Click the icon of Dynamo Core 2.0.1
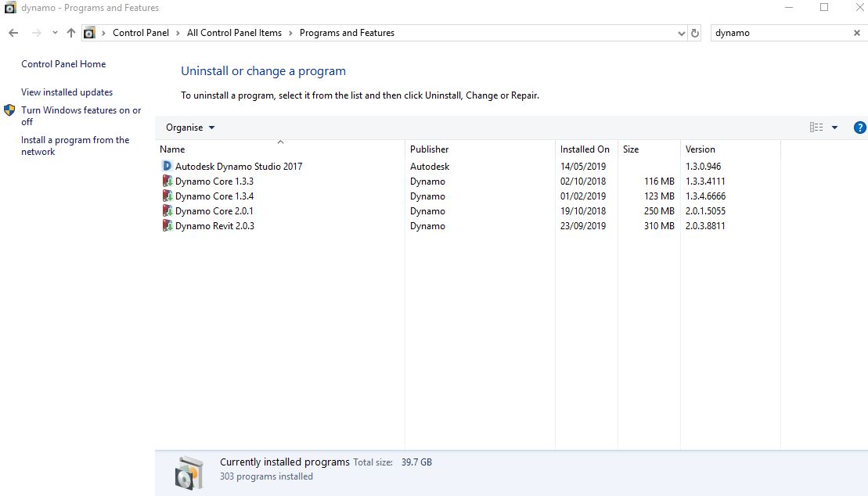 click(167, 210)
